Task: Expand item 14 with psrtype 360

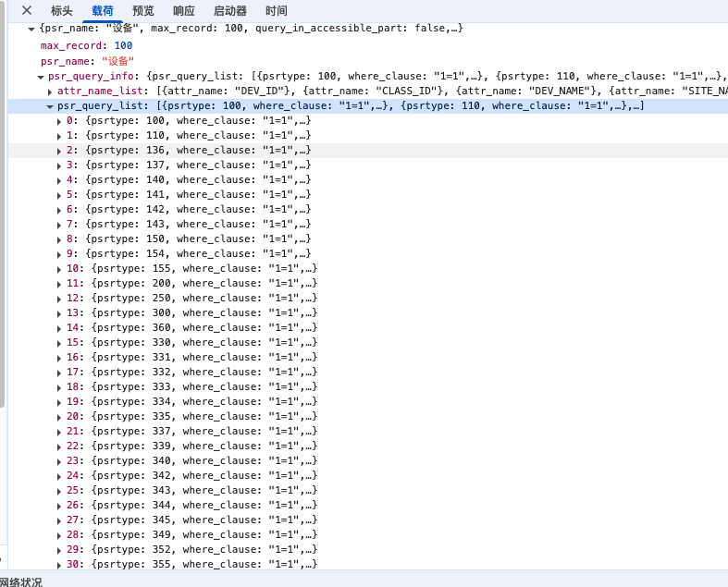Action: click(x=59, y=329)
